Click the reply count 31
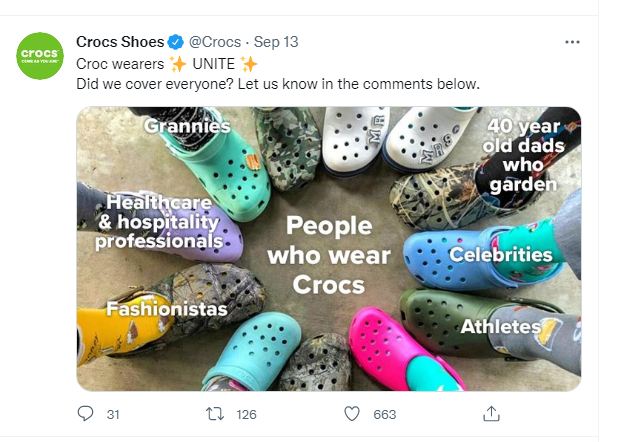The height and width of the screenshot is (442, 620). click(113, 414)
